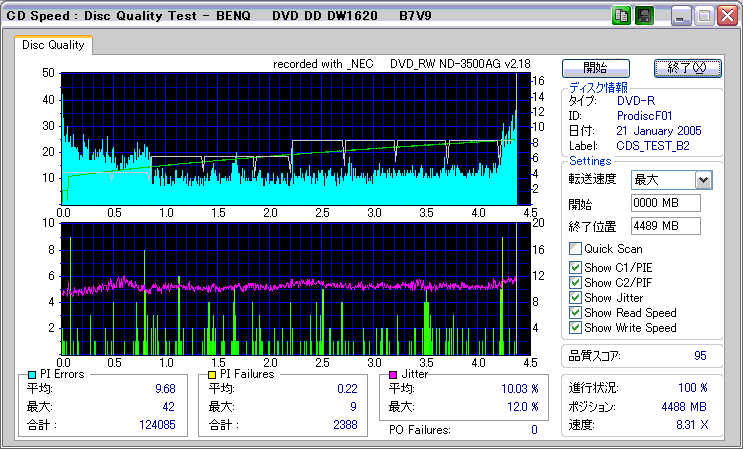The image size is (743, 449).
Task: Click the cyan PI Errors legend square
Action: click(x=32, y=374)
